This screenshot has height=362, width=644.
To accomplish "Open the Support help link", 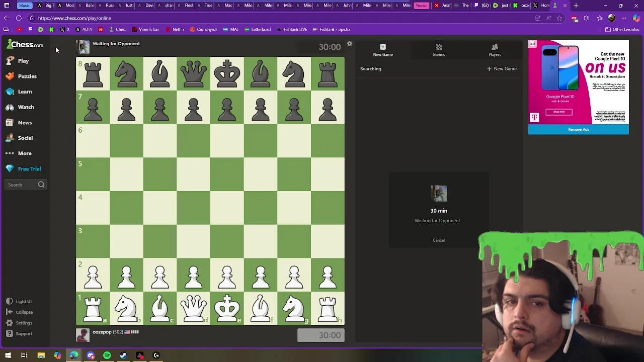I will [19, 334].
